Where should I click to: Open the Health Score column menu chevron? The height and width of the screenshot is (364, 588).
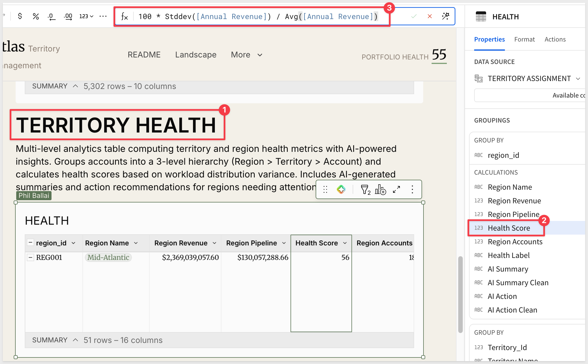(345, 243)
